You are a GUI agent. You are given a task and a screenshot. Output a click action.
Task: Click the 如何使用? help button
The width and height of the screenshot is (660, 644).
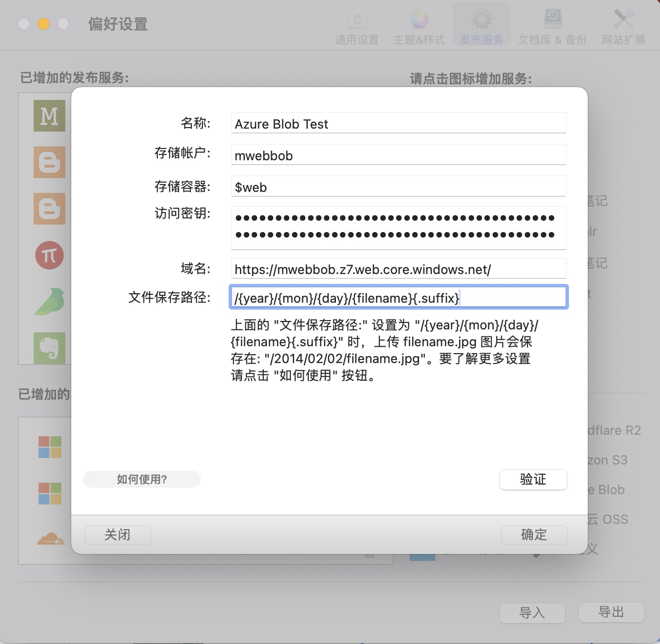[142, 479]
